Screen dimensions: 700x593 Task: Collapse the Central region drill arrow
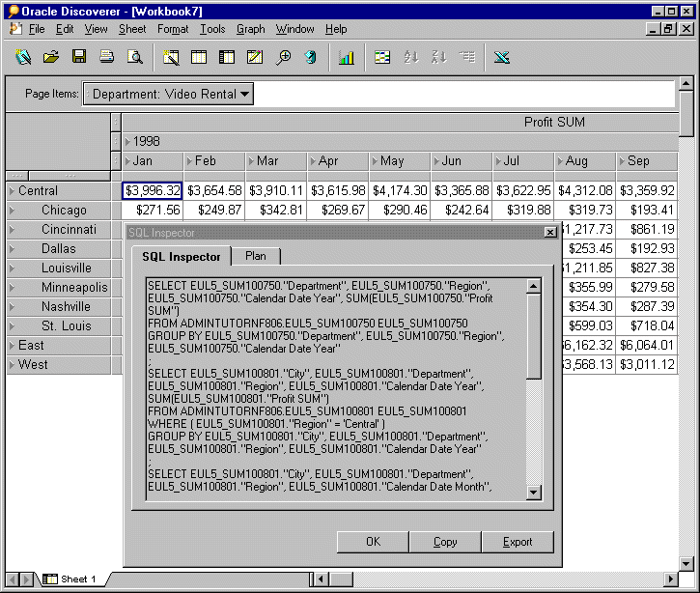[x=12, y=190]
